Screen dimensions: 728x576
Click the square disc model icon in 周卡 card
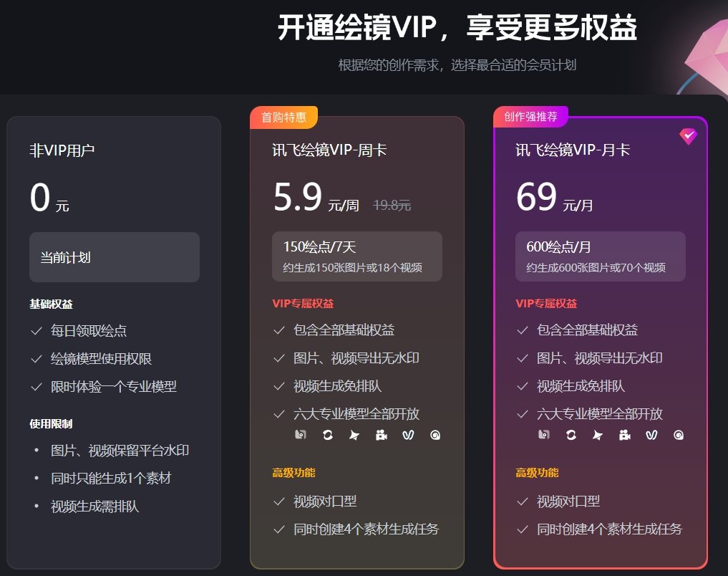[x=301, y=435]
